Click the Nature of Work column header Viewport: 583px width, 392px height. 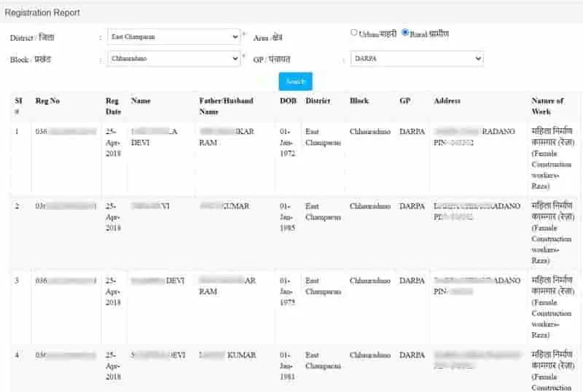coord(547,106)
